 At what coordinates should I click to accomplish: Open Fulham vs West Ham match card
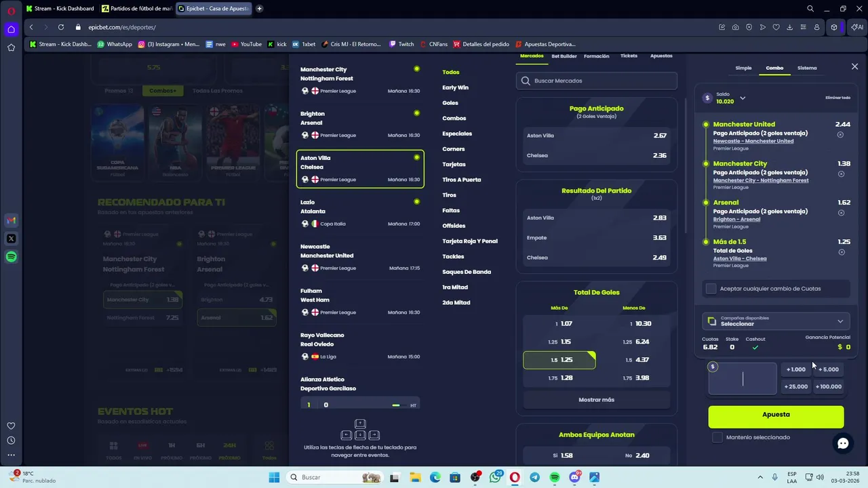coord(360,302)
